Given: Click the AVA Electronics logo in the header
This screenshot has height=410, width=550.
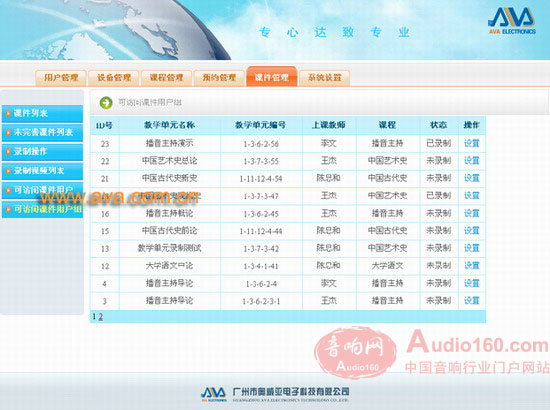Looking at the screenshot, I should coord(512,21).
